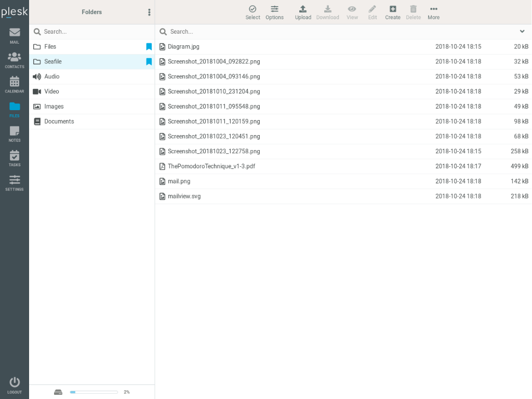The height and width of the screenshot is (399, 532).
Task: Open the Mail section in sidebar
Action: pos(15,35)
